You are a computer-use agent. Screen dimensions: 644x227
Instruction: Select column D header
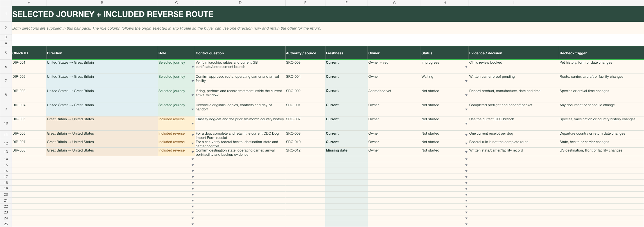(240, 3)
